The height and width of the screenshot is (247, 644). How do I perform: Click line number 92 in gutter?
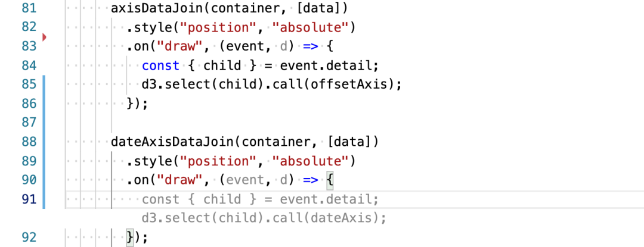point(29,237)
